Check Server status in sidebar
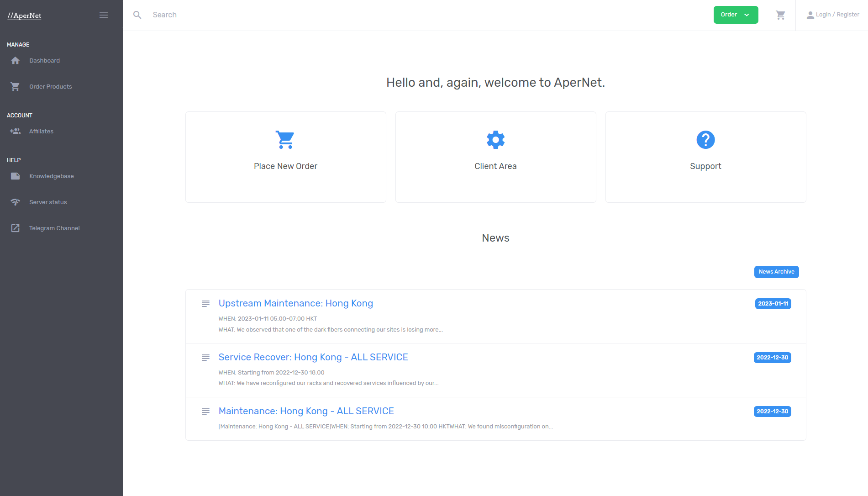The image size is (868, 496). pos(48,202)
